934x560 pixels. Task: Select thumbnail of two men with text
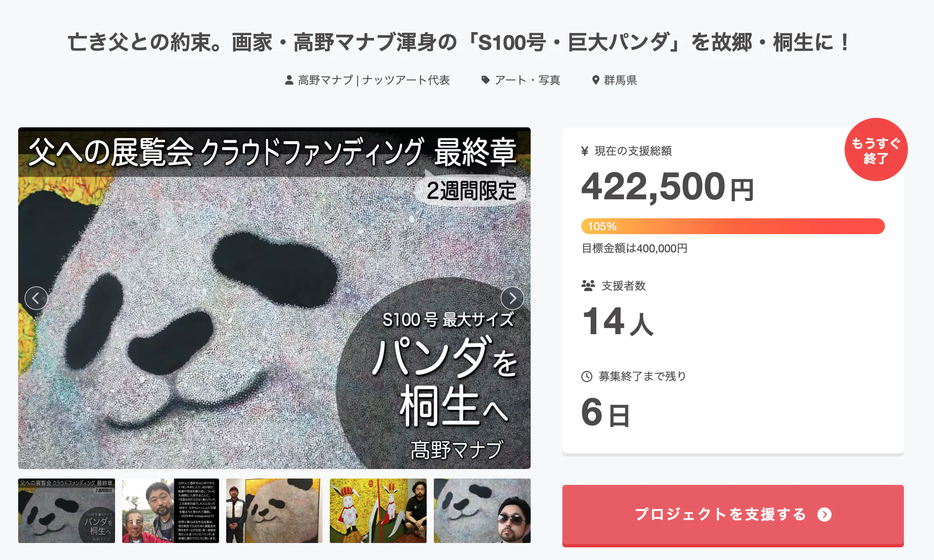point(170,511)
